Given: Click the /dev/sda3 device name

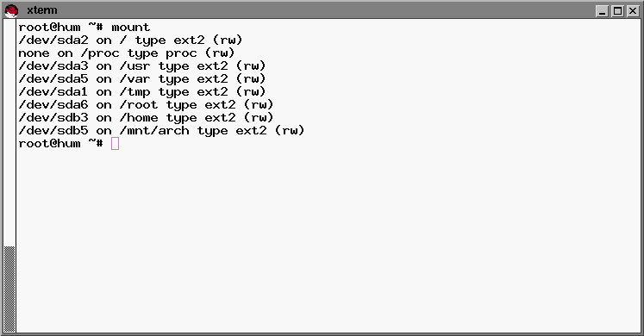Looking at the screenshot, I should click(x=53, y=66).
